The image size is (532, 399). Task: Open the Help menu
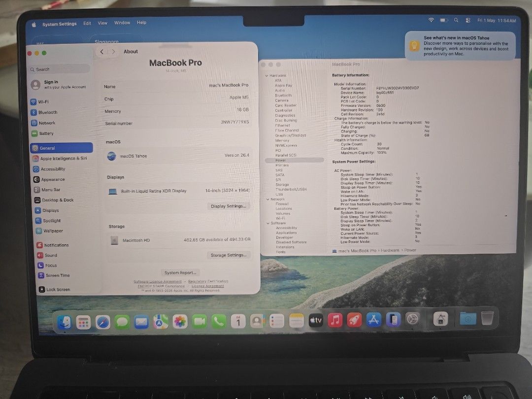[141, 23]
